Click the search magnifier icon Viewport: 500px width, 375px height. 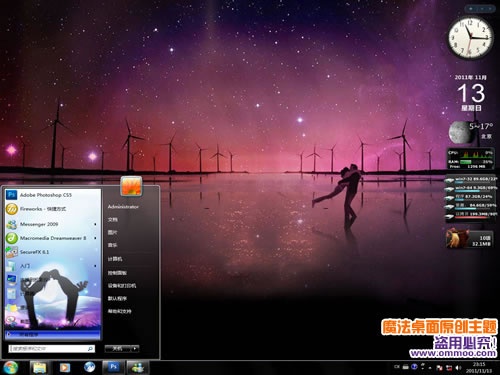click(90, 349)
